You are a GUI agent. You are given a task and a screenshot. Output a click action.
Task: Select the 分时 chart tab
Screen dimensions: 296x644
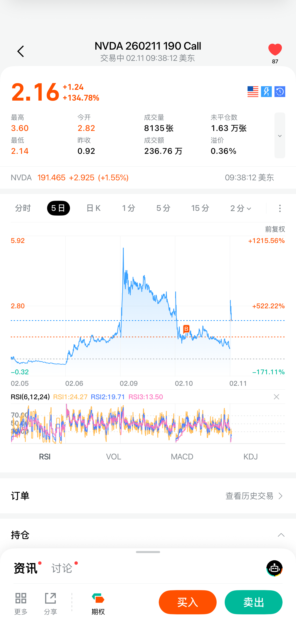tap(23, 208)
